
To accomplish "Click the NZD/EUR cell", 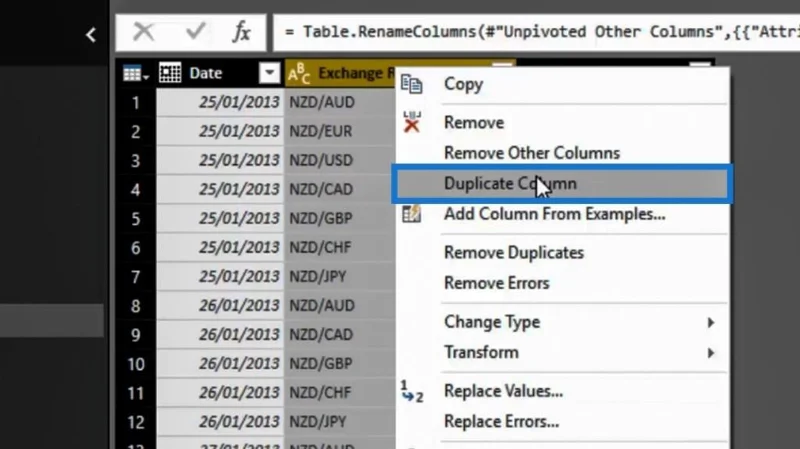I will (340, 132).
